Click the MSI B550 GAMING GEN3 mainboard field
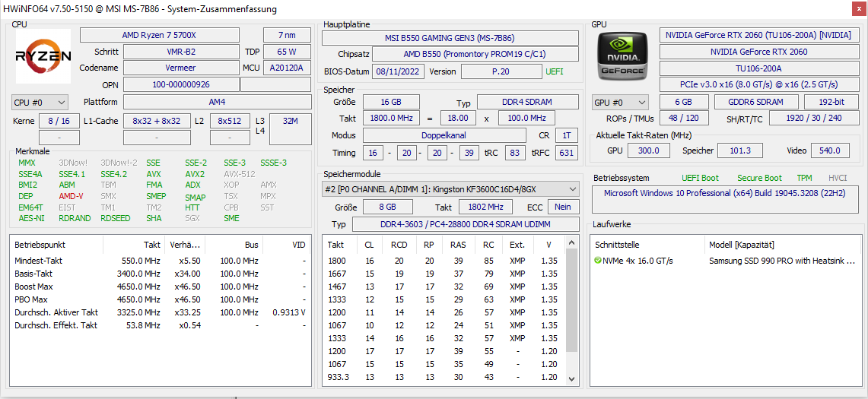The image size is (868, 399). point(450,38)
